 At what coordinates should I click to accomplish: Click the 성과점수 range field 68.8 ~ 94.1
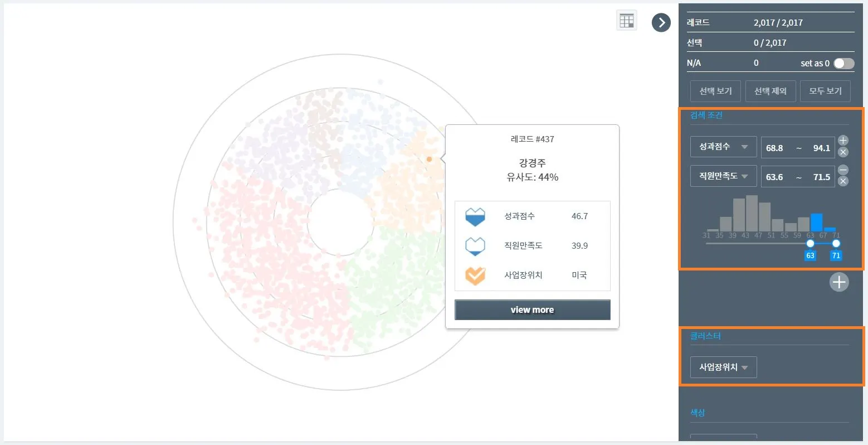798,148
